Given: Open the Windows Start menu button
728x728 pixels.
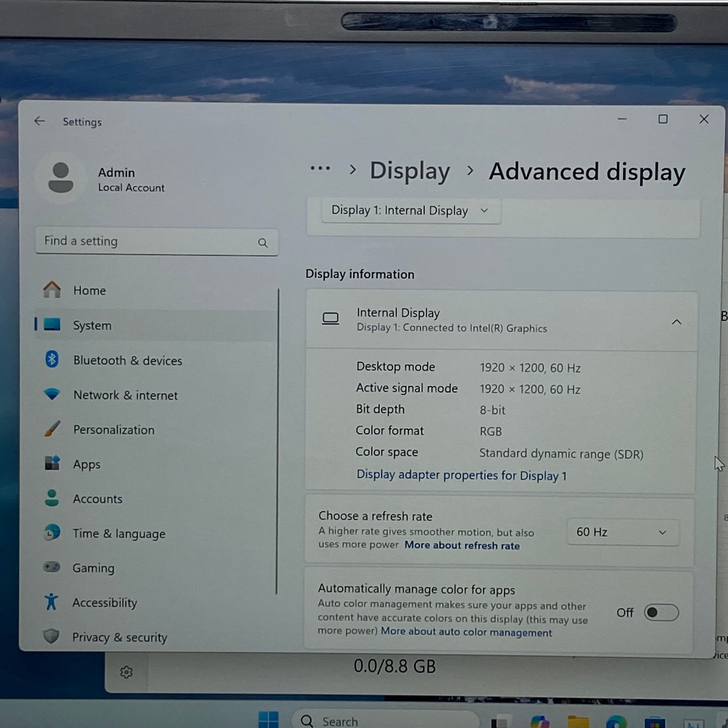Looking at the screenshot, I should coord(269,720).
